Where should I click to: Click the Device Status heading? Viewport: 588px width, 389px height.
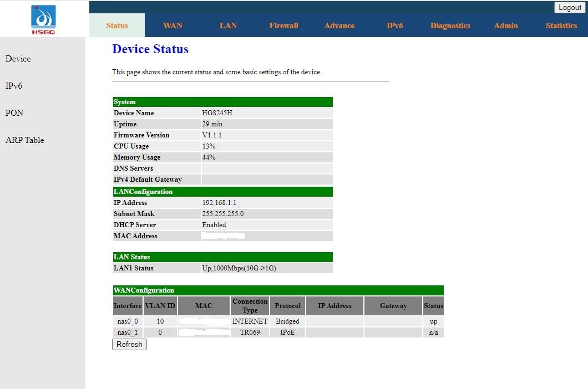[150, 49]
